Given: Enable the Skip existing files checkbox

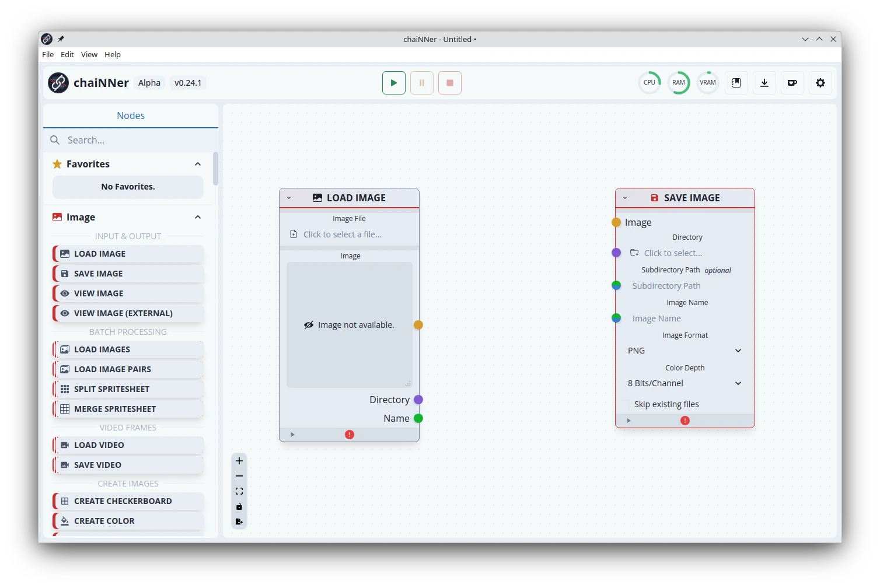Looking at the screenshot, I should pyautogui.click(x=625, y=404).
